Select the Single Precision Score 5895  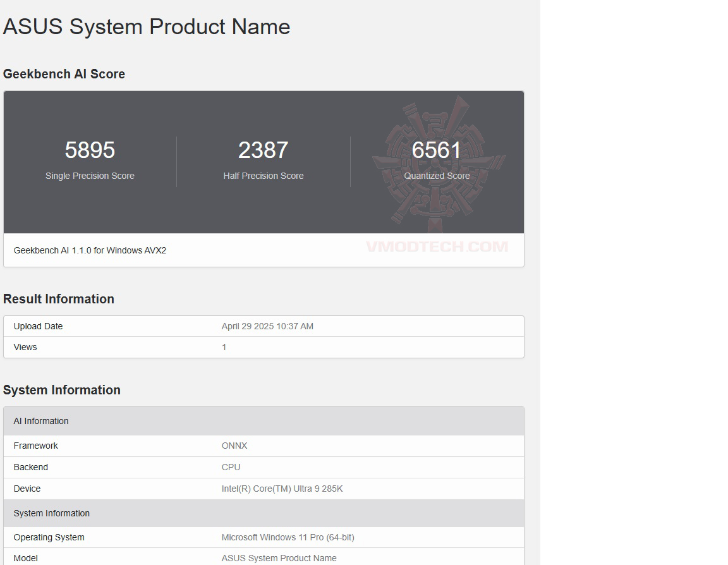pos(90,150)
